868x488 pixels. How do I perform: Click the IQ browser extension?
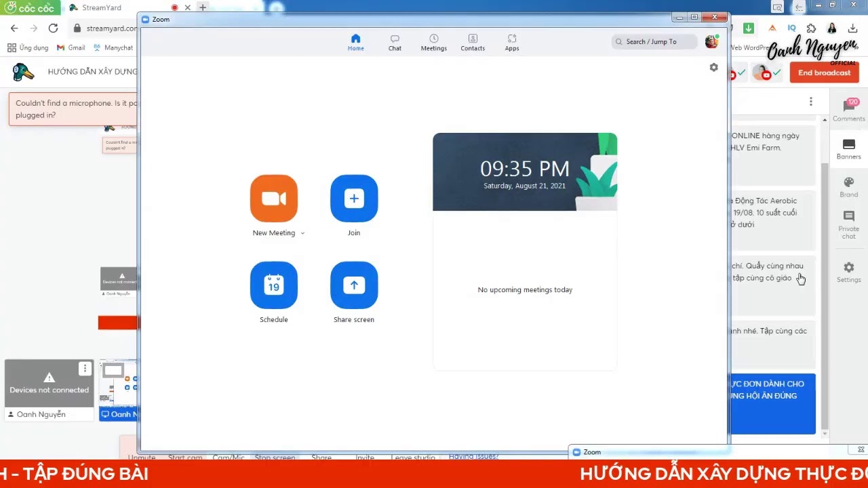click(791, 28)
